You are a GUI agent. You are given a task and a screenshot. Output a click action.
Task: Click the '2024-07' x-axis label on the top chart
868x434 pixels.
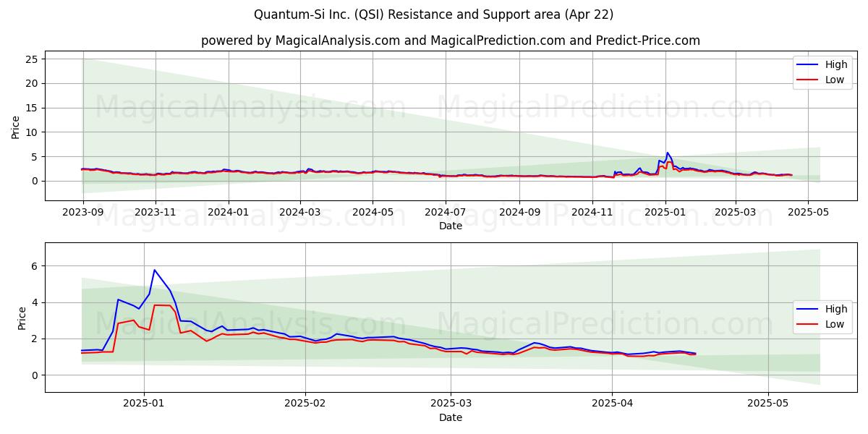click(445, 213)
